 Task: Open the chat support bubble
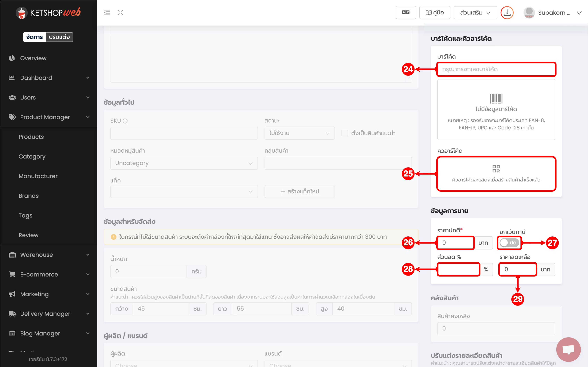pyautogui.click(x=568, y=349)
